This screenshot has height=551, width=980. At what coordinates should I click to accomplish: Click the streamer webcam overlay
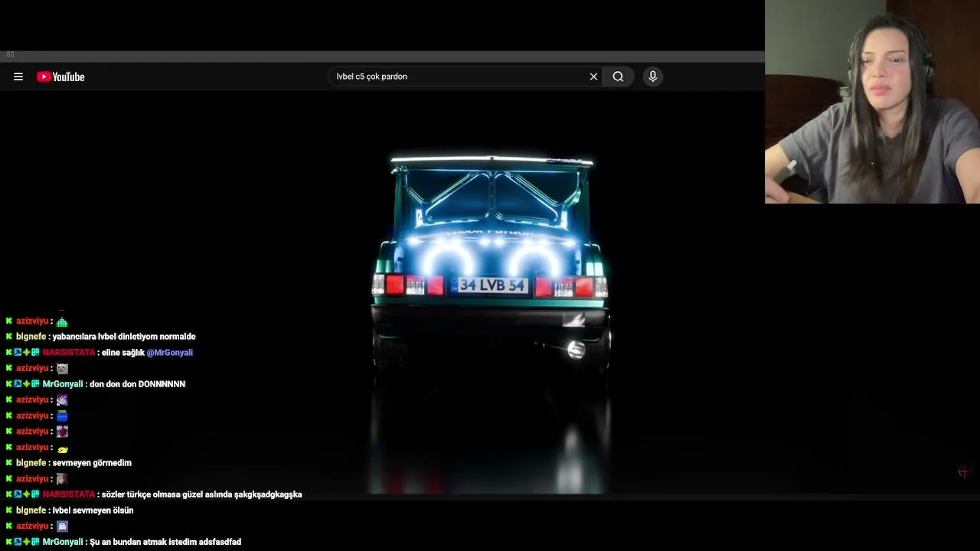click(x=872, y=102)
